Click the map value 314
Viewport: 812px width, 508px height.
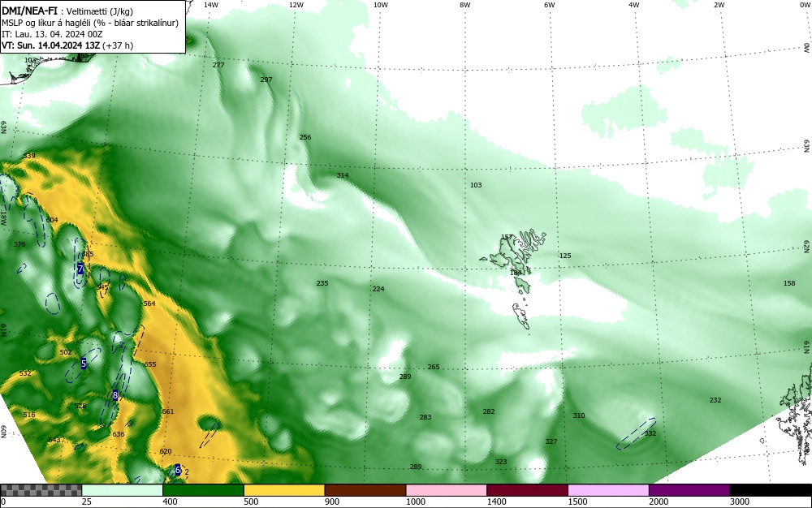tap(343, 175)
